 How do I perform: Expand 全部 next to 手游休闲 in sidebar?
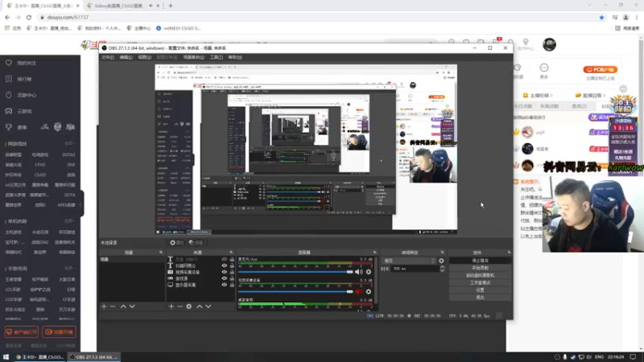click(x=69, y=268)
